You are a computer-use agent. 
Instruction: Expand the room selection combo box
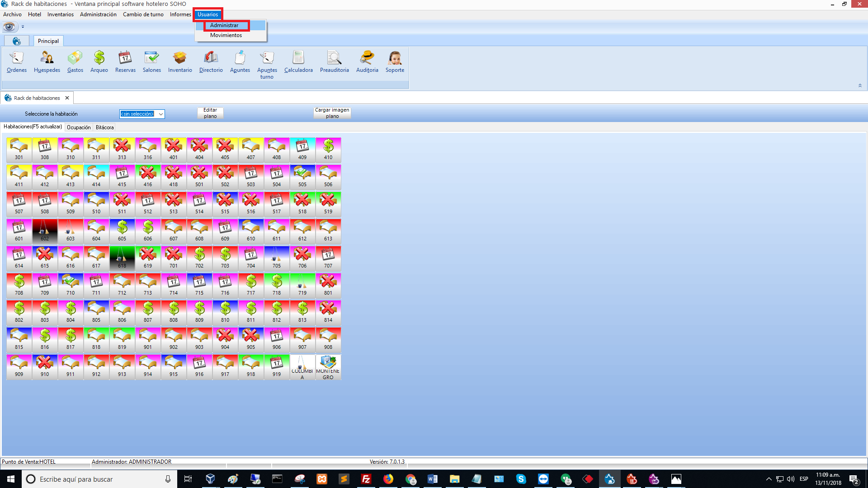click(x=160, y=114)
